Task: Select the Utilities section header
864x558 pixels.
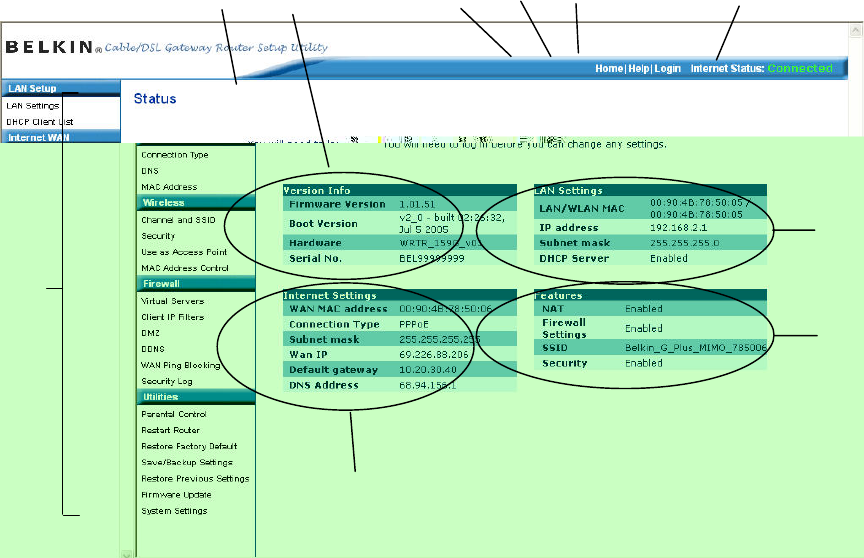Action: (196, 397)
